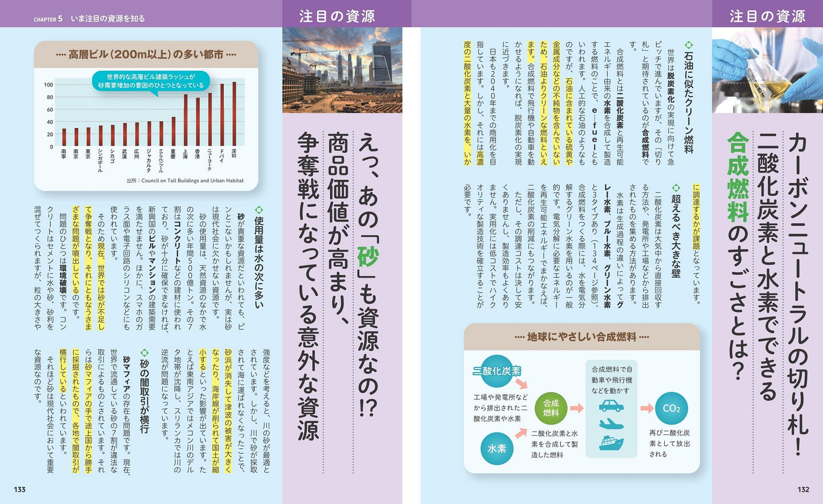Screen dimensions: 823x504
Task: Click the ship icon in the diagram
Action: tap(611, 442)
